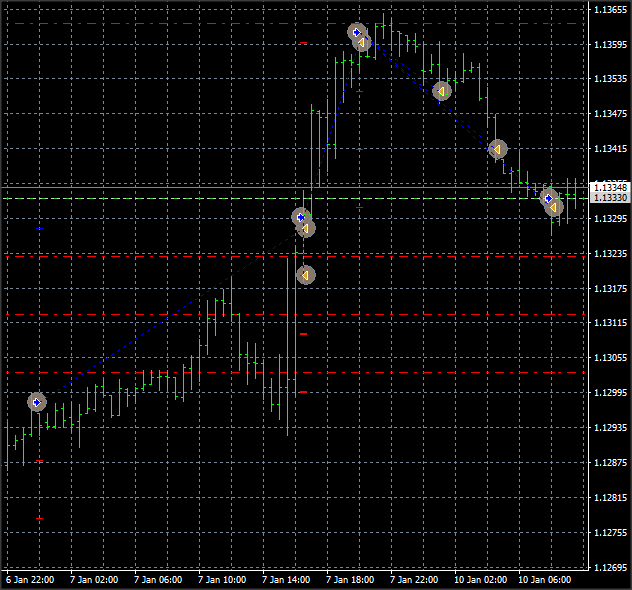Click the 1.12935 price axis label
This screenshot has width=632, height=590.
click(x=610, y=428)
